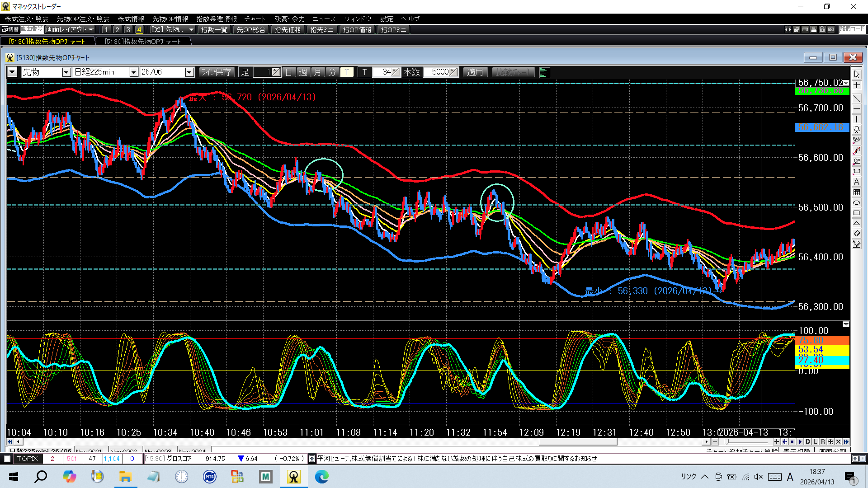The width and height of the screenshot is (868, 488).
Task: Select the trend line drawing tool
Action: (857, 98)
